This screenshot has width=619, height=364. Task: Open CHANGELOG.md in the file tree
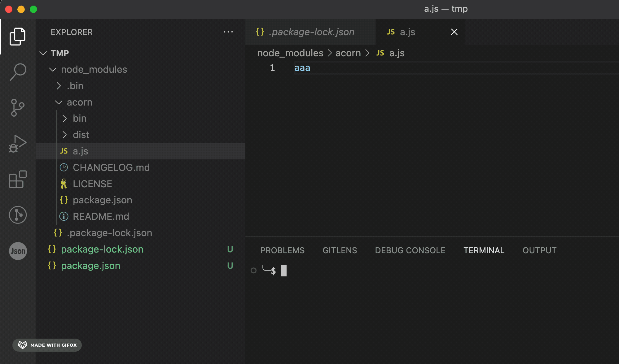[111, 167]
